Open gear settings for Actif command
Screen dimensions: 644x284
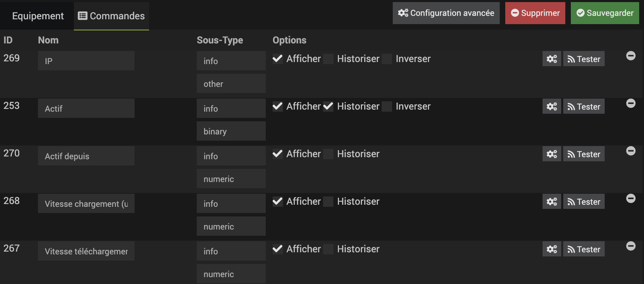[552, 106]
